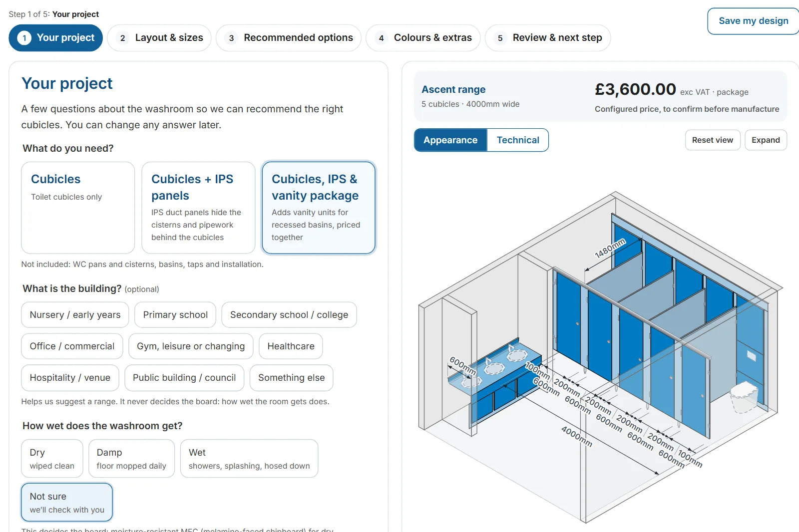
Task: Expand the 3D washroom preview
Action: pos(766,140)
